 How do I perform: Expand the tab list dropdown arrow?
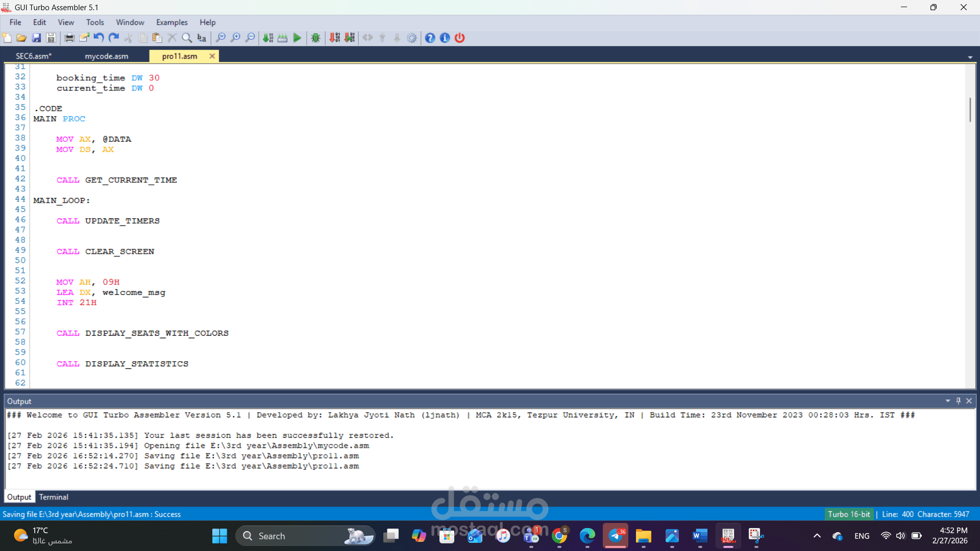pyautogui.click(x=970, y=57)
